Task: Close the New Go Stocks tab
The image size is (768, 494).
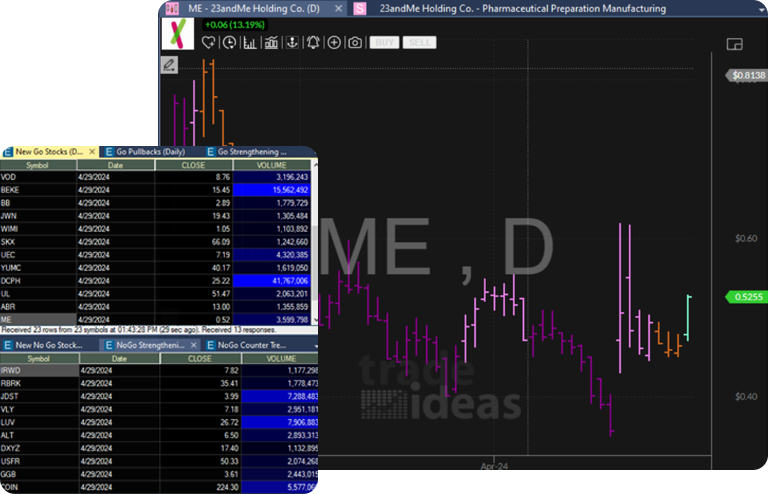Action: pyautogui.click(x=92, y=152)
